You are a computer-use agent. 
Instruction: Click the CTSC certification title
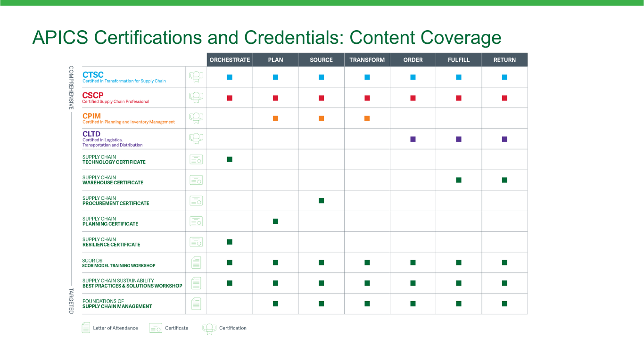point(93,74)
